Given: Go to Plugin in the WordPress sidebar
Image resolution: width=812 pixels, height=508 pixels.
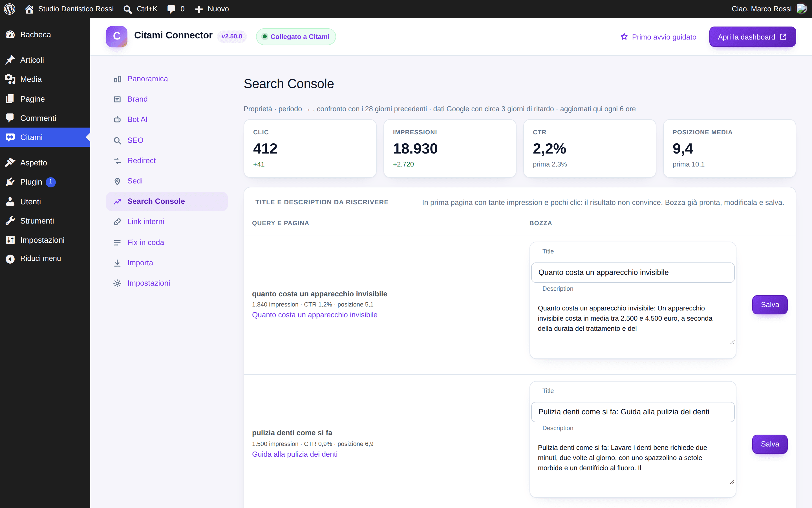Looking at the screenshot, I should coord(45,182).
